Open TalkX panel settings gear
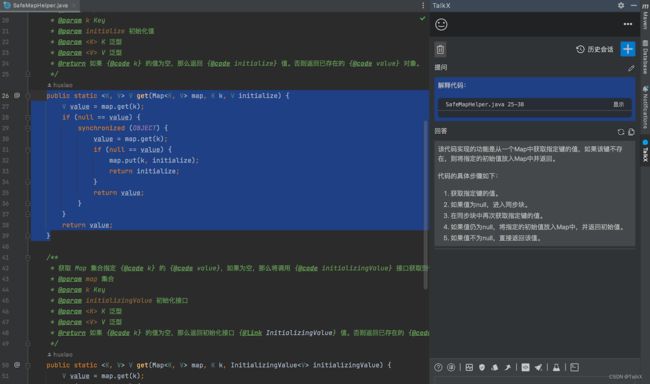The width and height of the screenshot is (650, 384). tap(621, 5)
